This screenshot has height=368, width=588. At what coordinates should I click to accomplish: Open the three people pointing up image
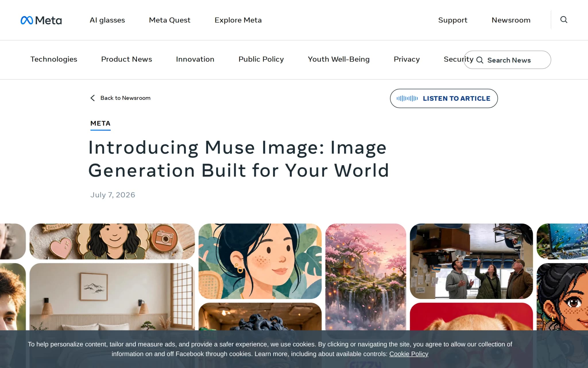(x=471, y=261)
